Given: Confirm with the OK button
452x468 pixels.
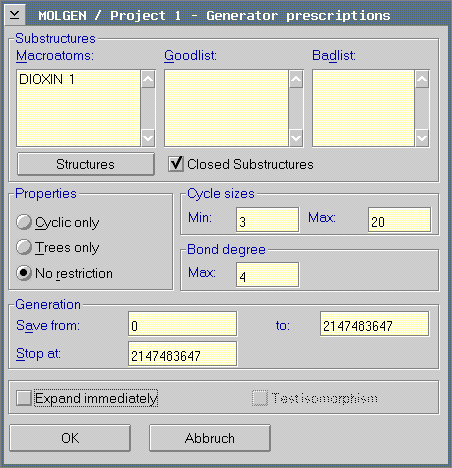Looking at the screenshot, I should click(70, 438).
